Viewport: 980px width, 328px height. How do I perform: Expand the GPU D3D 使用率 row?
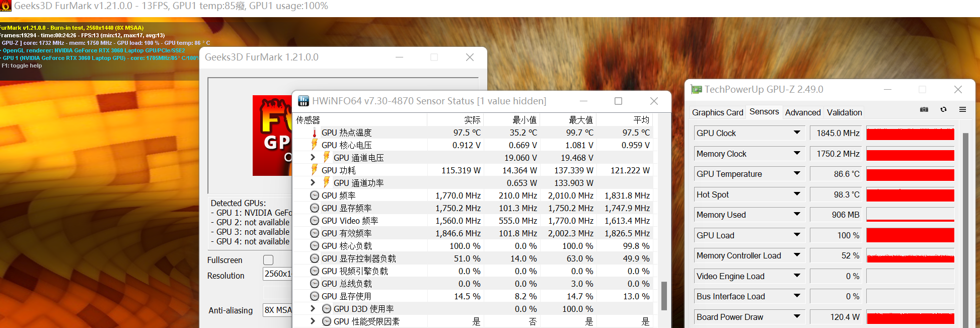click(313, 309)
